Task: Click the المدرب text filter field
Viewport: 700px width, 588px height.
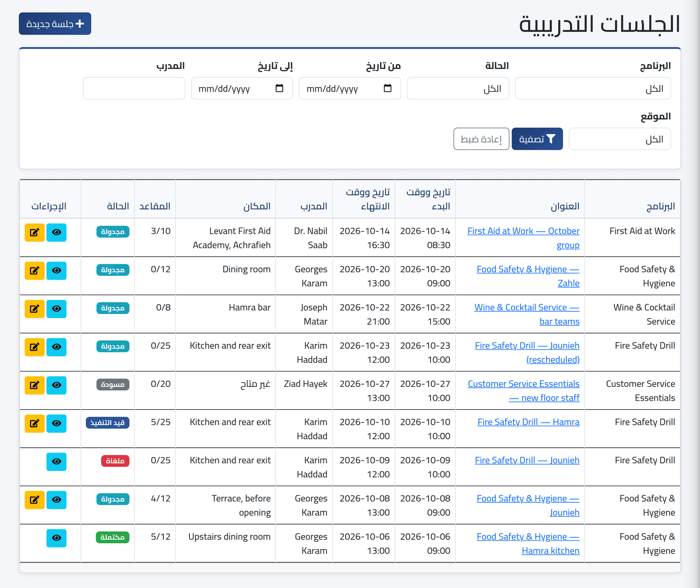Action: click(x=134, y=89)
